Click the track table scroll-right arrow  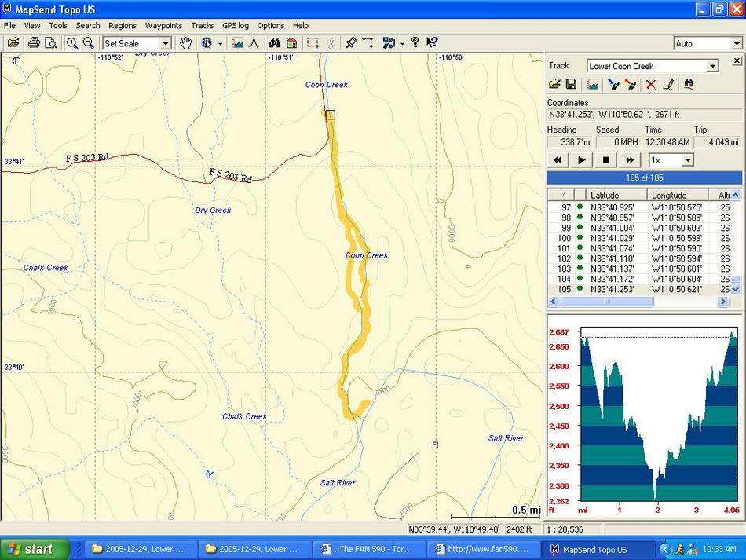(x=723, y=302)
